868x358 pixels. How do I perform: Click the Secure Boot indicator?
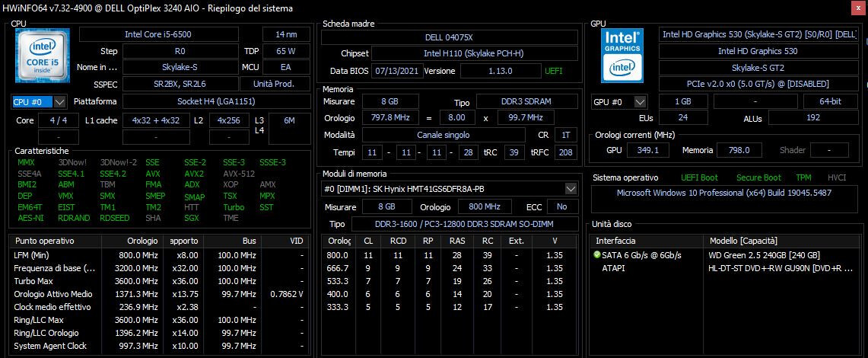tap(758, 178)
